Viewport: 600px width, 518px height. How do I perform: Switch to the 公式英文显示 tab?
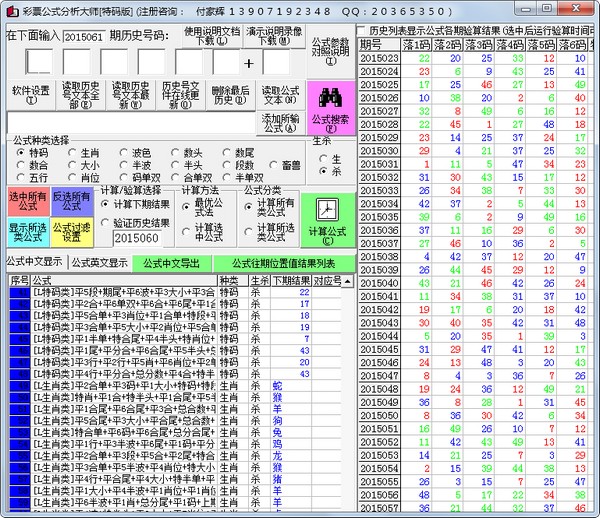pos(99,263)
